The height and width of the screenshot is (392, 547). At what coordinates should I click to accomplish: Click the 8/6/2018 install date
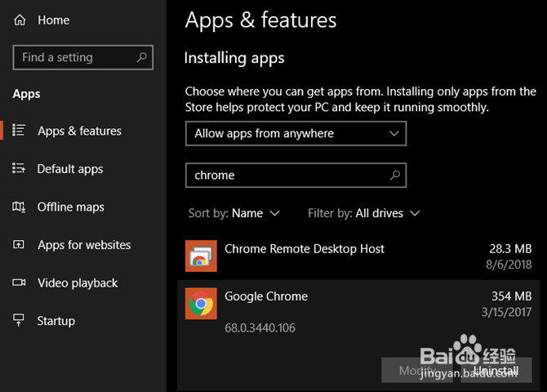click(x=509, y=265)
